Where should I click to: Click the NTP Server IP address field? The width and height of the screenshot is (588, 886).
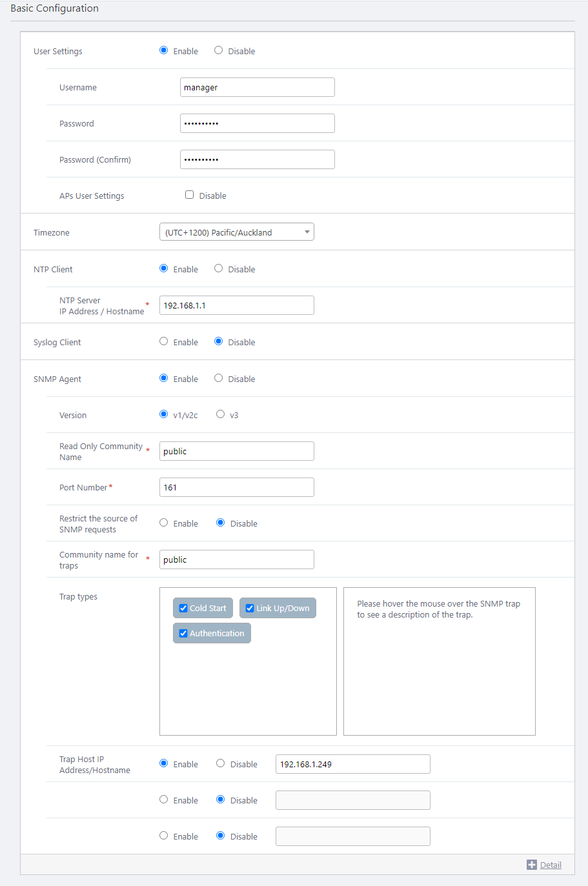236,305
